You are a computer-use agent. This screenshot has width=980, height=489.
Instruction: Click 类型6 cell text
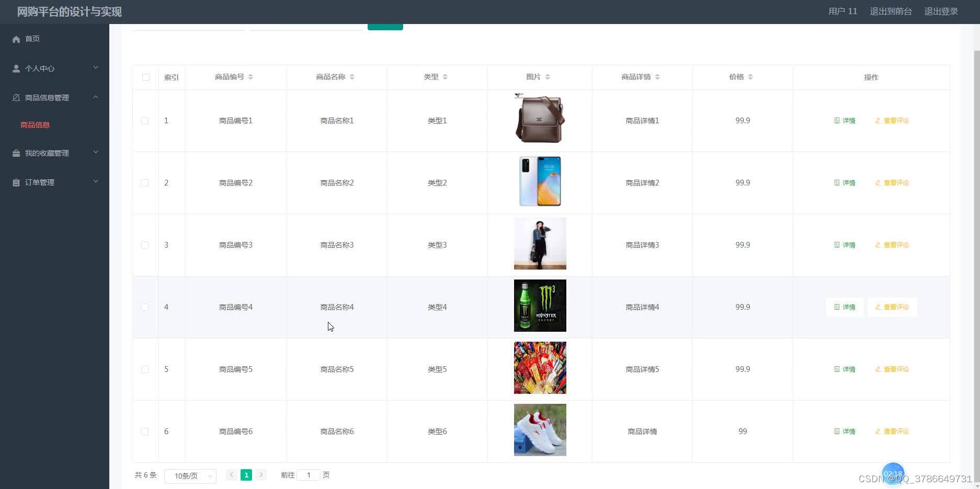[x=437, y=432]
